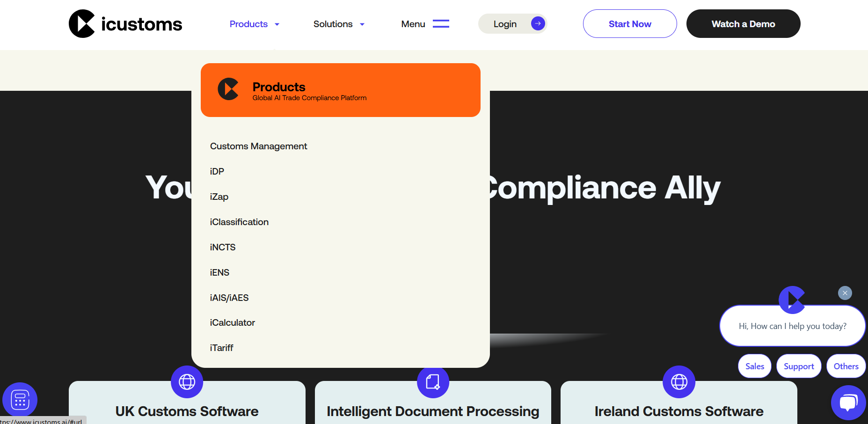Click 'Hi, How can I help you today?' message
868x424 pixels.
793,326
